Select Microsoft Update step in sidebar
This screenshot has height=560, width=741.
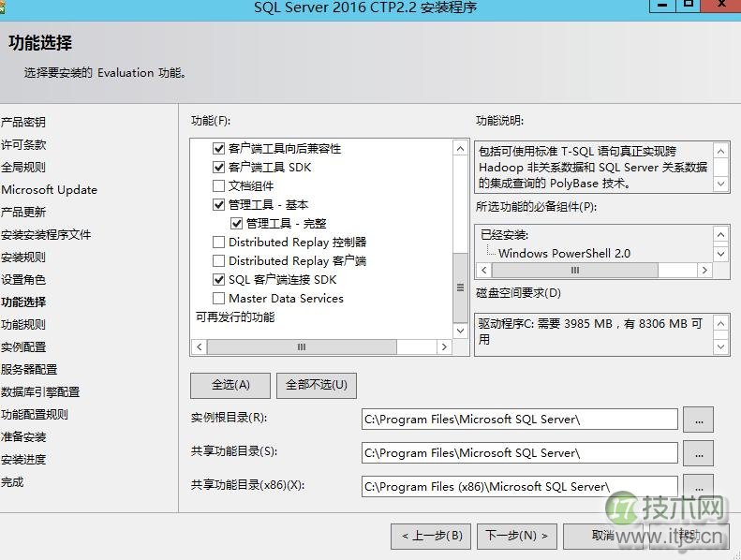49,190
